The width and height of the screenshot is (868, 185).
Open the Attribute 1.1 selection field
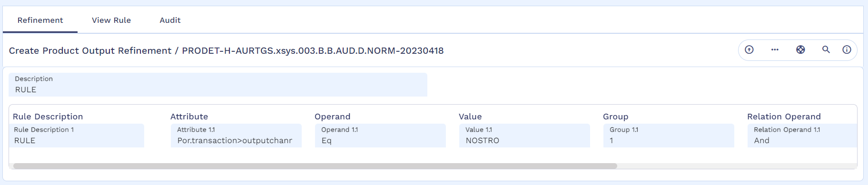(x=236, y=136)
